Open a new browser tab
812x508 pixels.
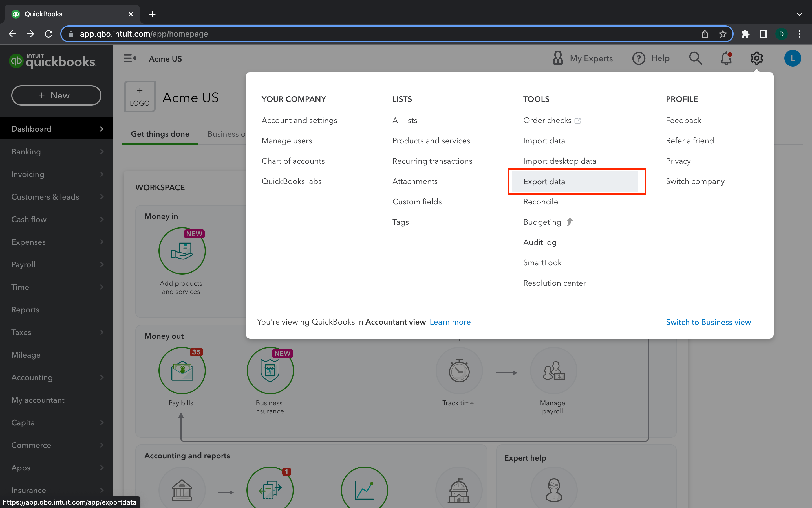(152, 14)
